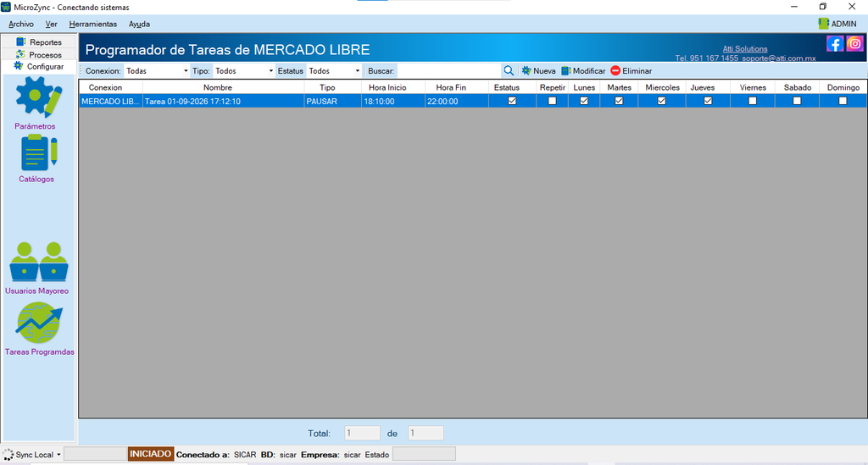
Task: Open the Ver menu
Action: [51, 24]
